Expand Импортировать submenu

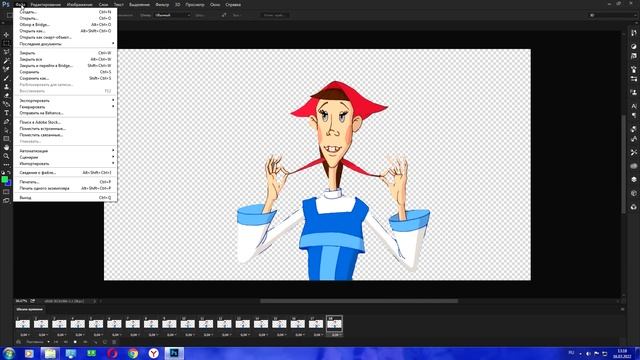click(65, 164)
